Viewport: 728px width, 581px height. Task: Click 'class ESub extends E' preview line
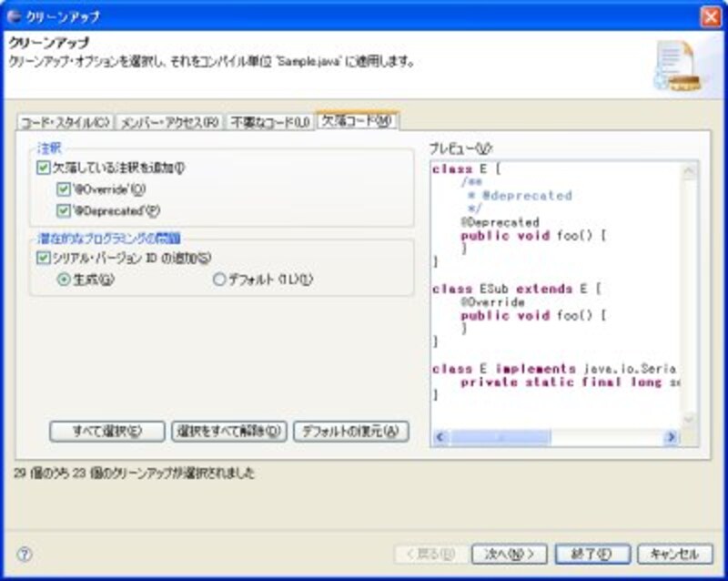(516, 289)
